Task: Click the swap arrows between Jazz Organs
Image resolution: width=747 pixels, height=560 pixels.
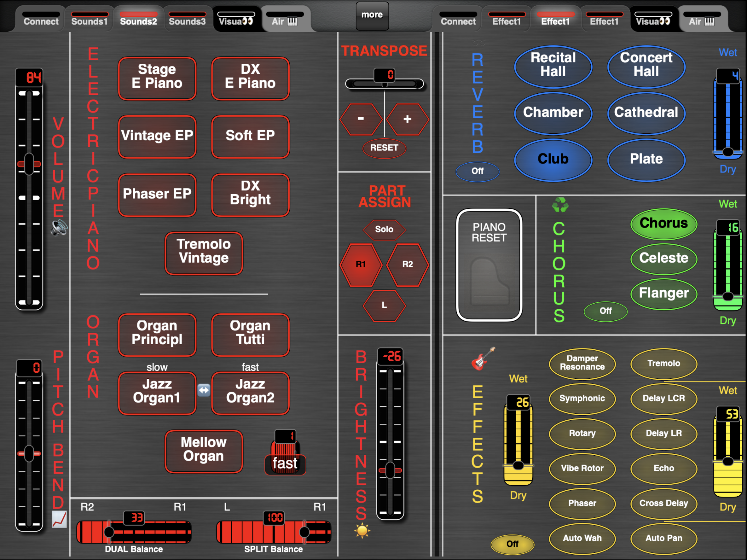Action: [204, 390]
